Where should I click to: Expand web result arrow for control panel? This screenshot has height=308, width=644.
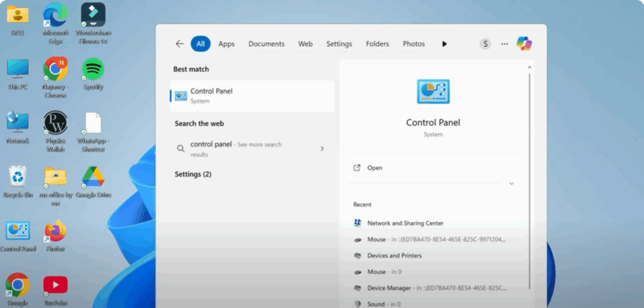pyautogui.click(x=322, y=149)
